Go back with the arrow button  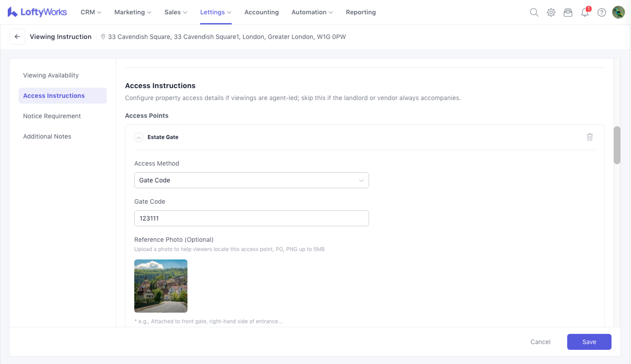(17, 37)
